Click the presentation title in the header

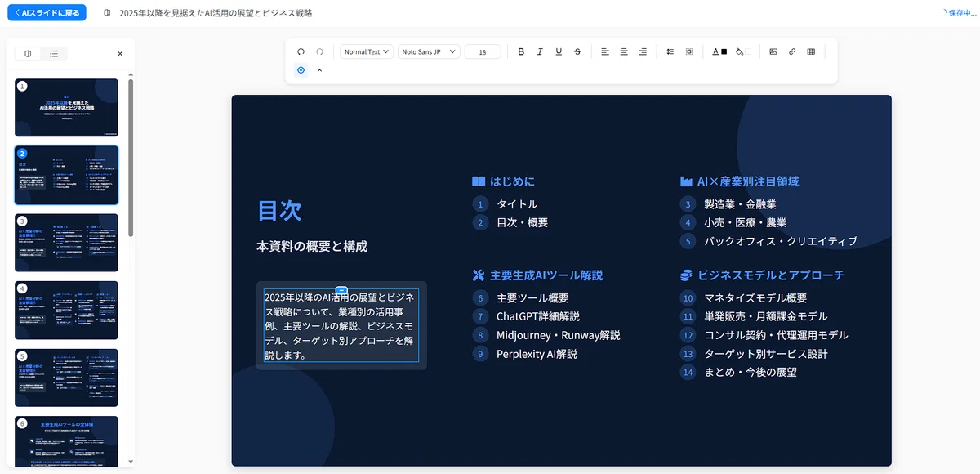click(216, 13)
